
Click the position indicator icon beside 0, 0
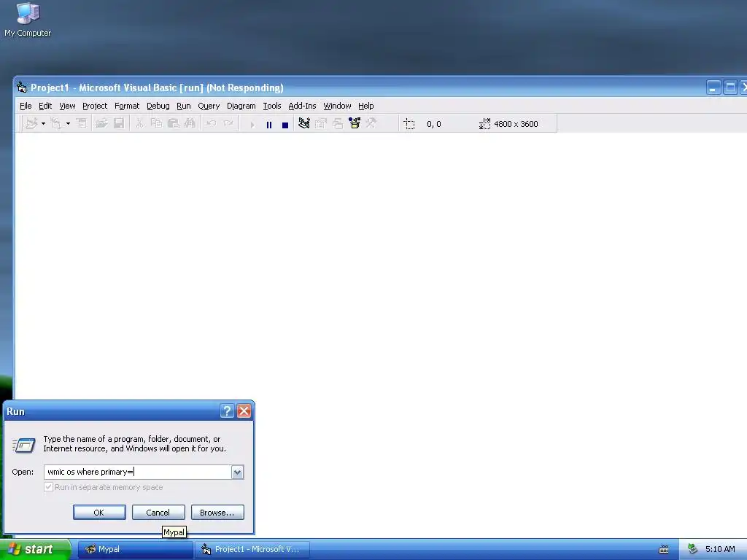coord(409,124)
